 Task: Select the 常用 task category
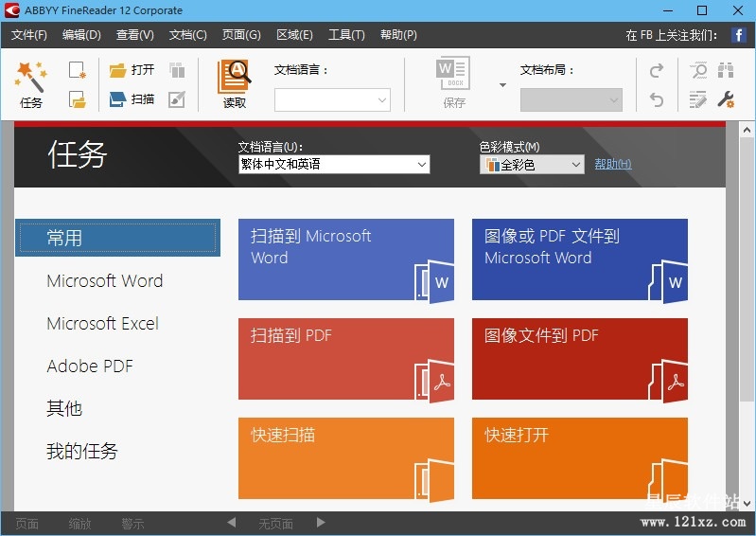point(117,238)
